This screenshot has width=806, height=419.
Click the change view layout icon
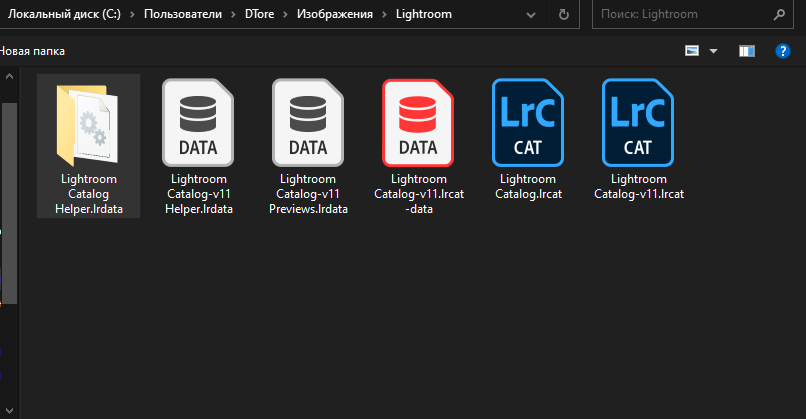point(692,50)
